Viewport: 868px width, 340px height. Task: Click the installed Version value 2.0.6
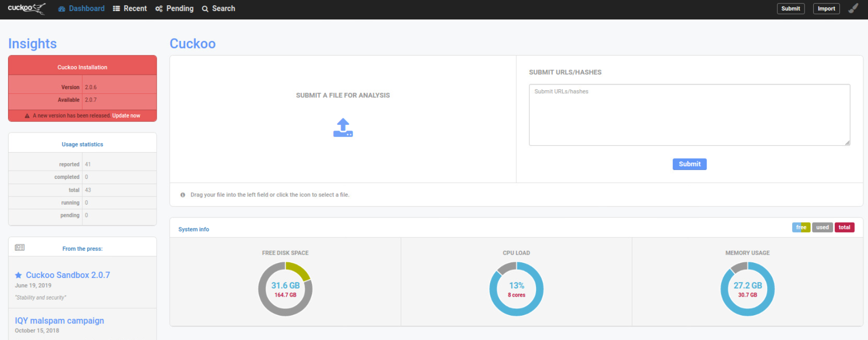click(91, 87)
